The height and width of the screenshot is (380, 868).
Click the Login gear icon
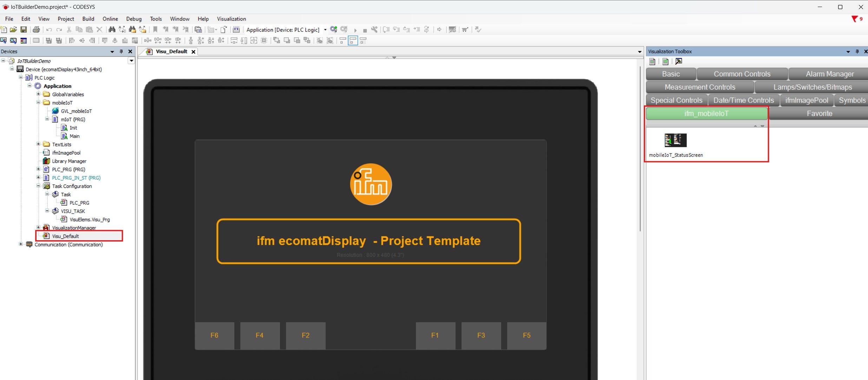pos(334,30)
